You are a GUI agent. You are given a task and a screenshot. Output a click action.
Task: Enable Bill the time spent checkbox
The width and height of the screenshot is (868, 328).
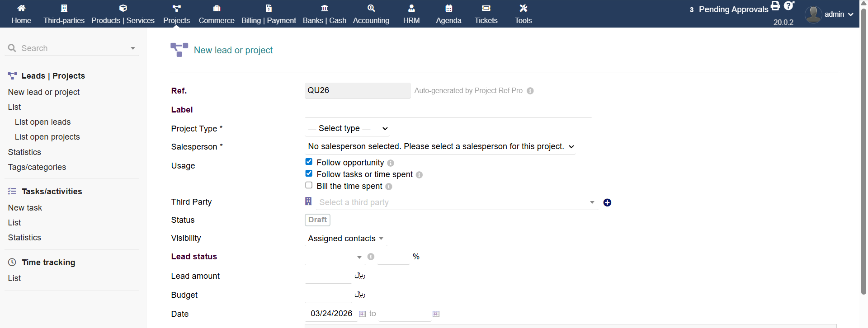(x=309, y=185)
